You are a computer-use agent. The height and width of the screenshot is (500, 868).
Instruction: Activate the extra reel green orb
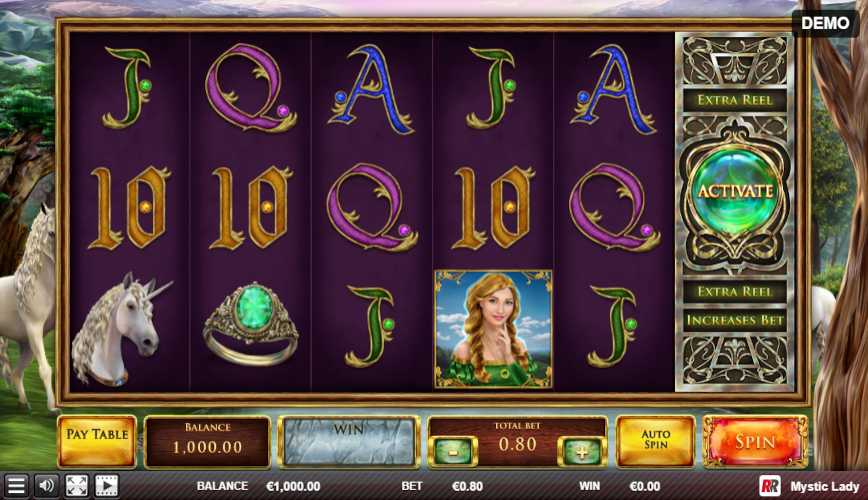(x=735, y=192)
